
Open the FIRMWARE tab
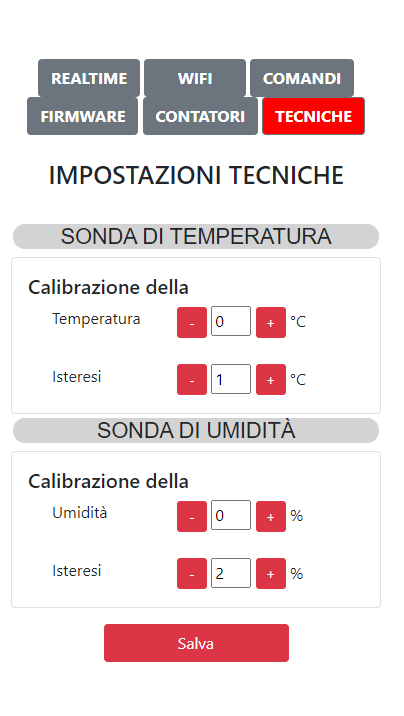point(83,116)
